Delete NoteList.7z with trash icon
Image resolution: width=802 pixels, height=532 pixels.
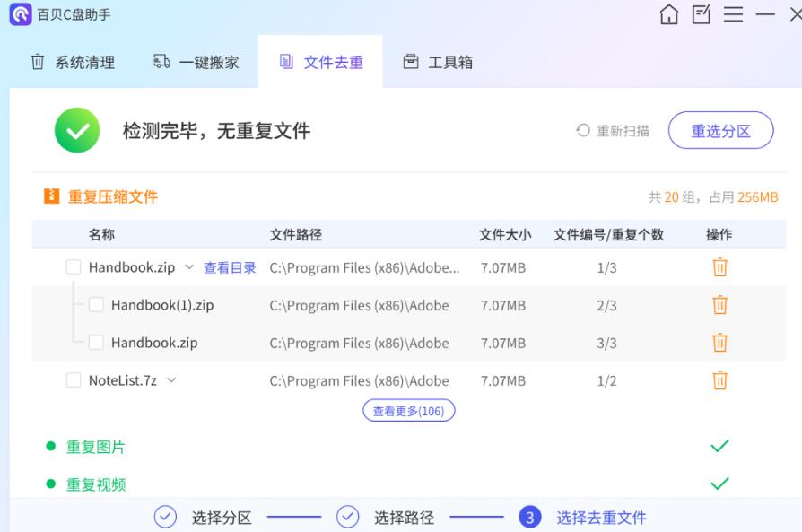(x=719, y=380)
